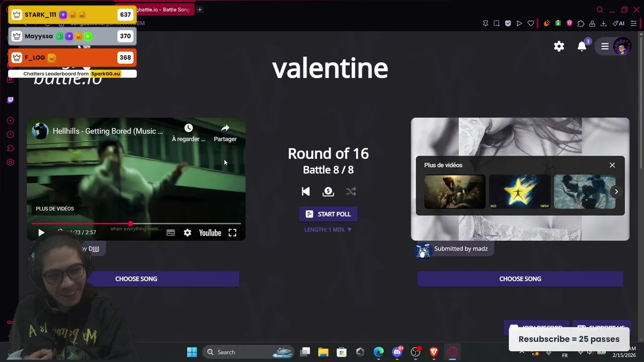The width and height of the screenshot is (644, 362).
Task: Open the extensions puzzle piece menu
Action: tap(581, 23)
